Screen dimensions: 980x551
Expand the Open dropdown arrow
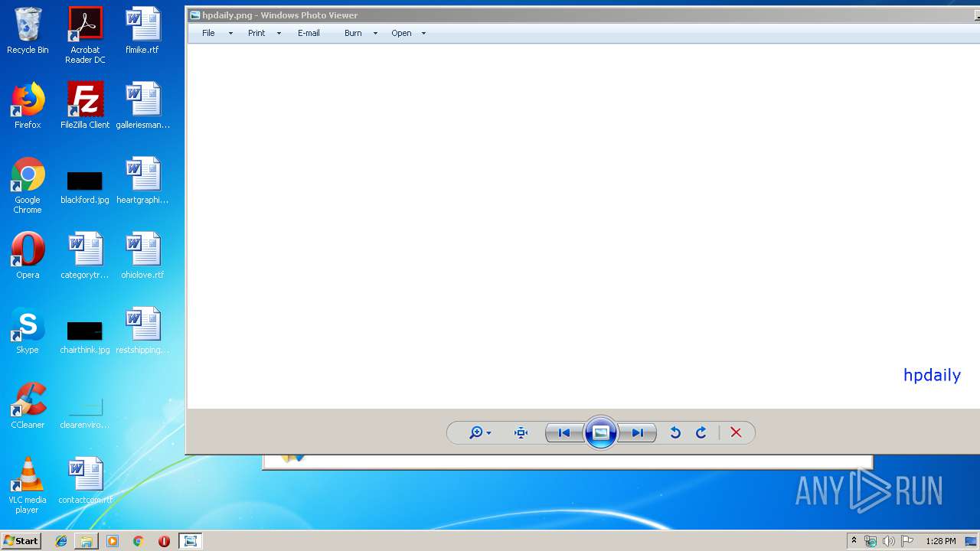tap(423, 34)
